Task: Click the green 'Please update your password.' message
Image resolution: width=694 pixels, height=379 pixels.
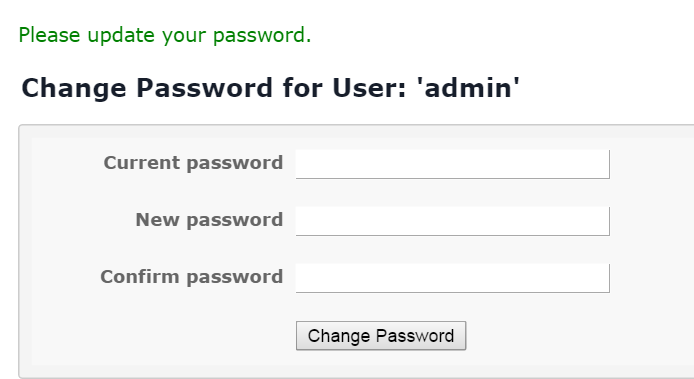Action: [x=165, y=36]
